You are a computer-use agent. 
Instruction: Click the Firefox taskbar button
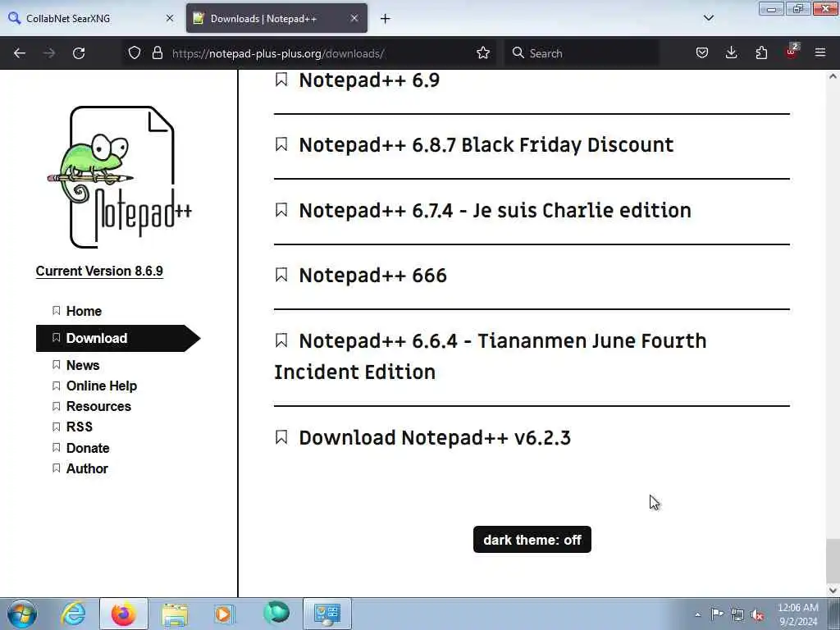123,614
